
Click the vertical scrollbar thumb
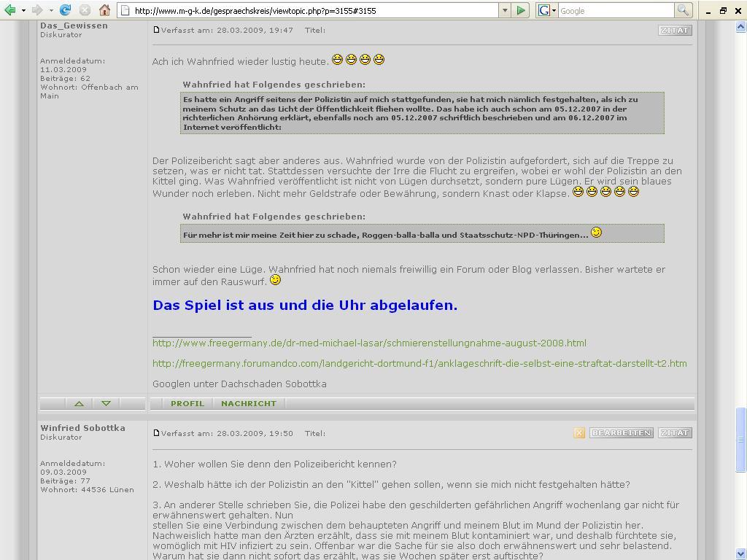[x=741, y=439]
